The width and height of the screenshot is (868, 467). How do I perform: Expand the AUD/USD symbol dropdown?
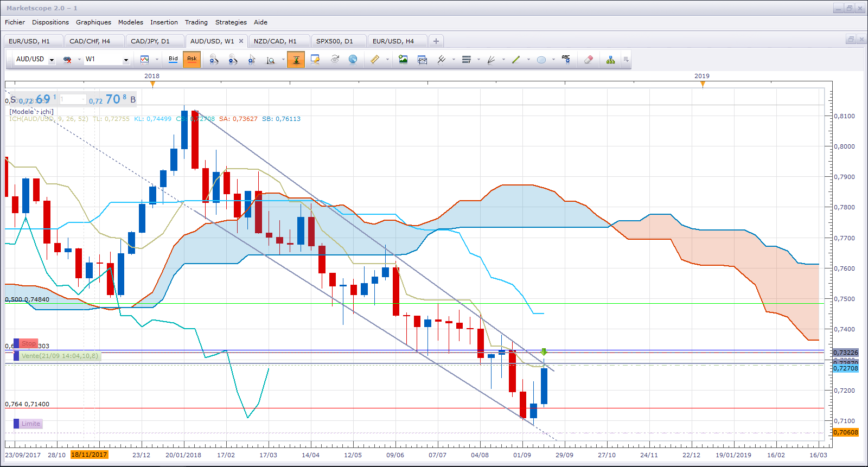coord(52,60)
